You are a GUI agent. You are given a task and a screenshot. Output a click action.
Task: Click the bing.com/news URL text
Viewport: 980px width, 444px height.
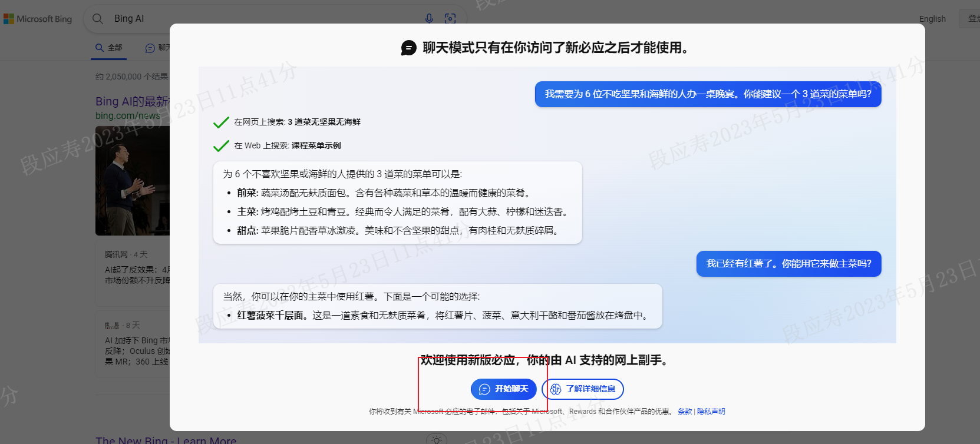click(128, 116)
